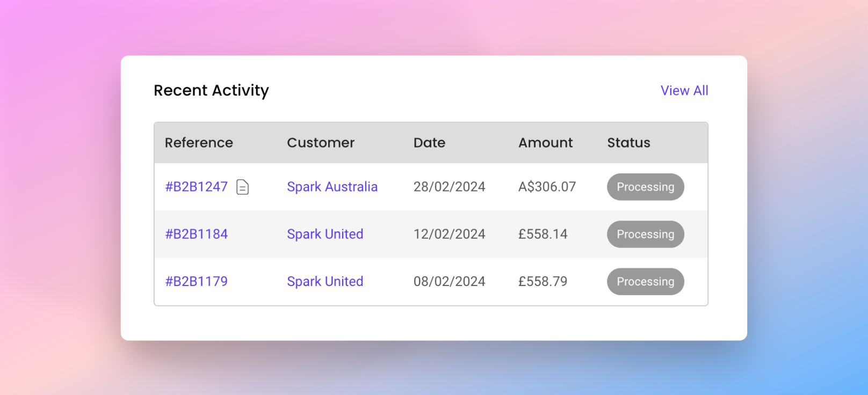Select the date 28/02/2024

coord(449,187)
